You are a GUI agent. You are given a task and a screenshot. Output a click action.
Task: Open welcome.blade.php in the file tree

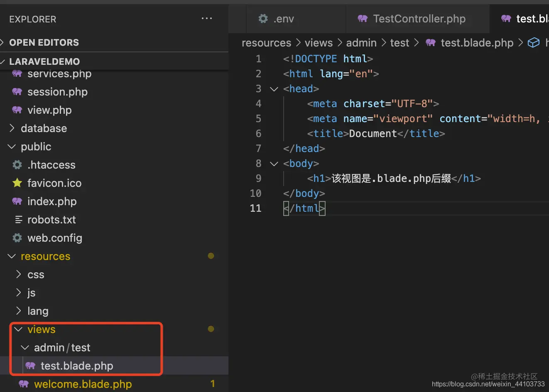click(83, 384)
